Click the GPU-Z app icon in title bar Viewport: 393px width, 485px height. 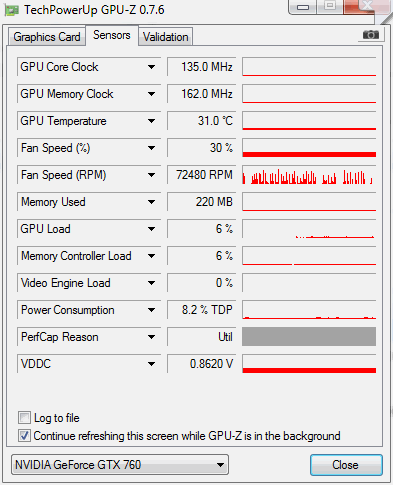tap(11, 10)
